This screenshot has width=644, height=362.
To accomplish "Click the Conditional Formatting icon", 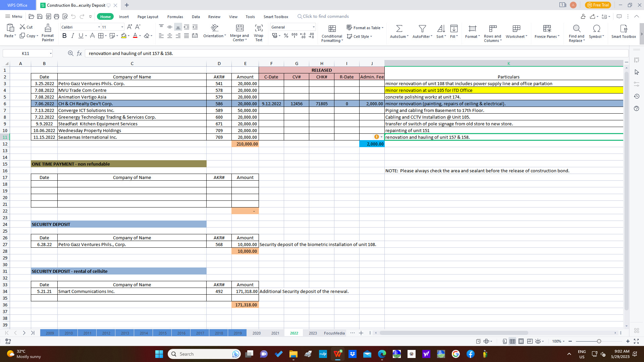I will (x=332, y=28).
